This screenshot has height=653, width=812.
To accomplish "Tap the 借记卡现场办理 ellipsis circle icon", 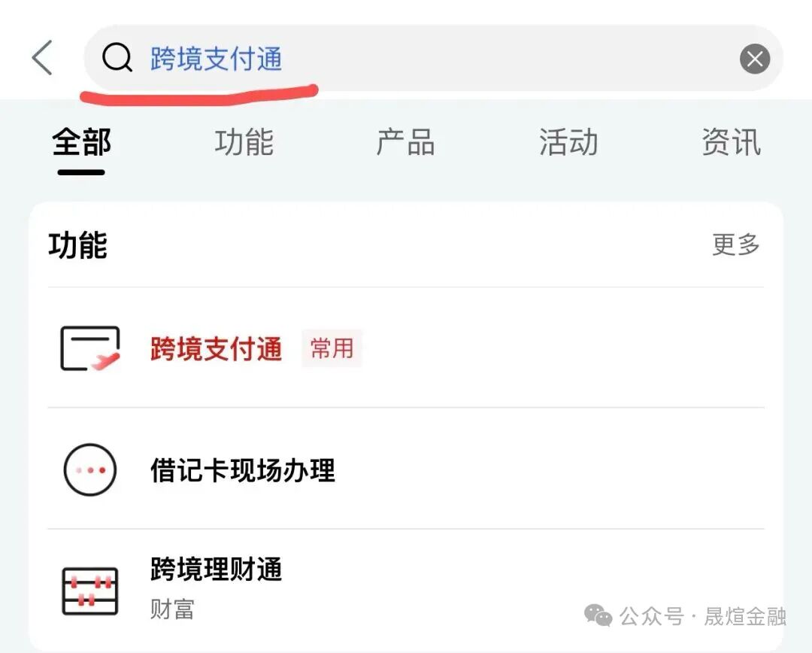I will 89,470.
